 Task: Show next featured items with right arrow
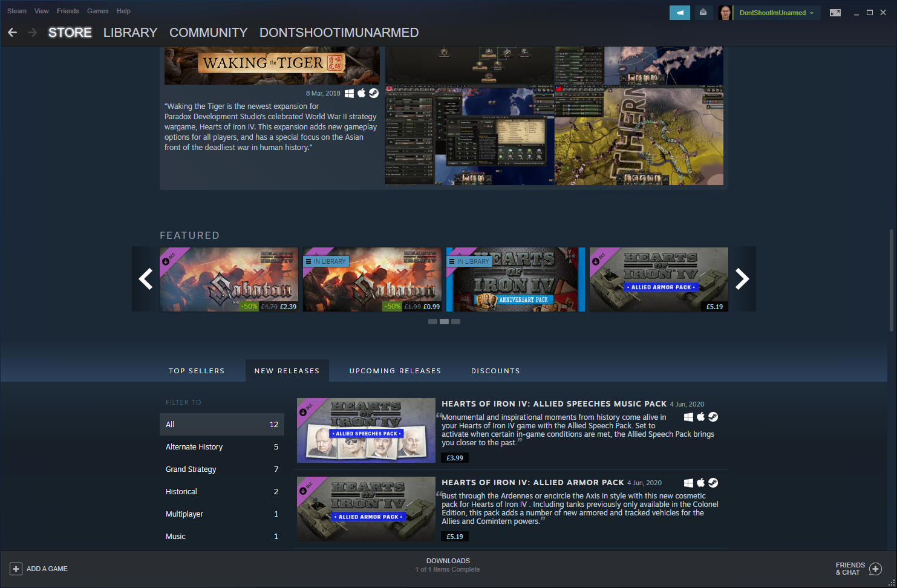(742, 279)
